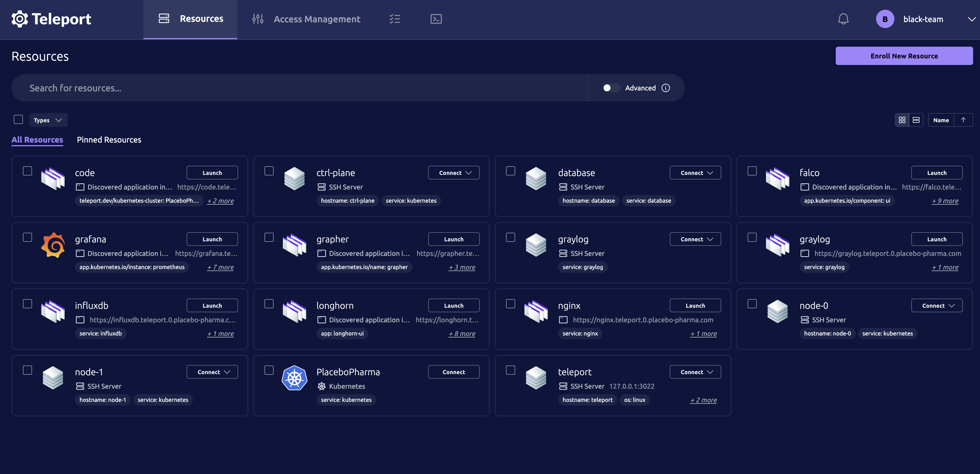Show +2 more labels for teleport
Screen dimensions: 980x474
coord(704,400)
